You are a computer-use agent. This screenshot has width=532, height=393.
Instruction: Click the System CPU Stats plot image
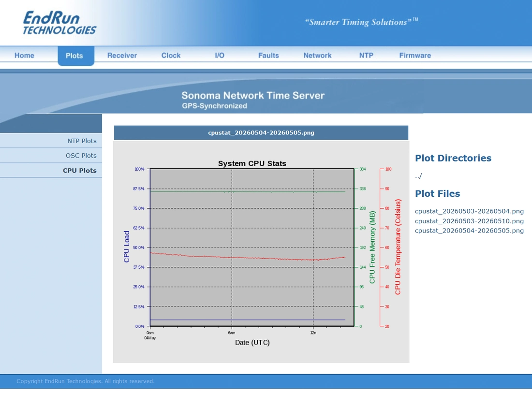pos(261,251)
